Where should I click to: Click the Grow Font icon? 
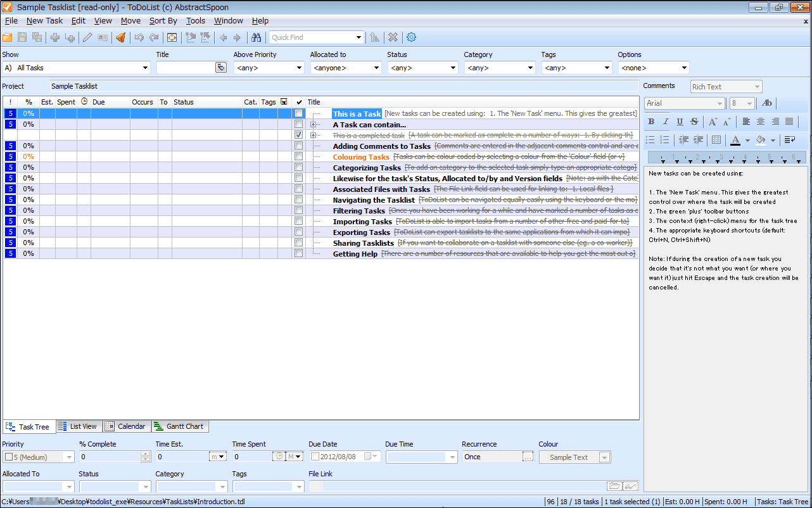click(713, 122)
